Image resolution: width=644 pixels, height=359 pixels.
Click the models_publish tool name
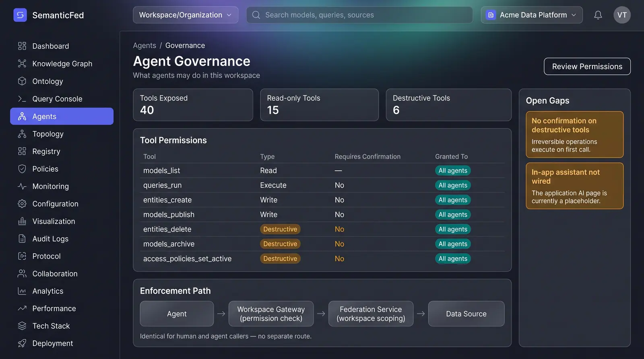[169, 215]
